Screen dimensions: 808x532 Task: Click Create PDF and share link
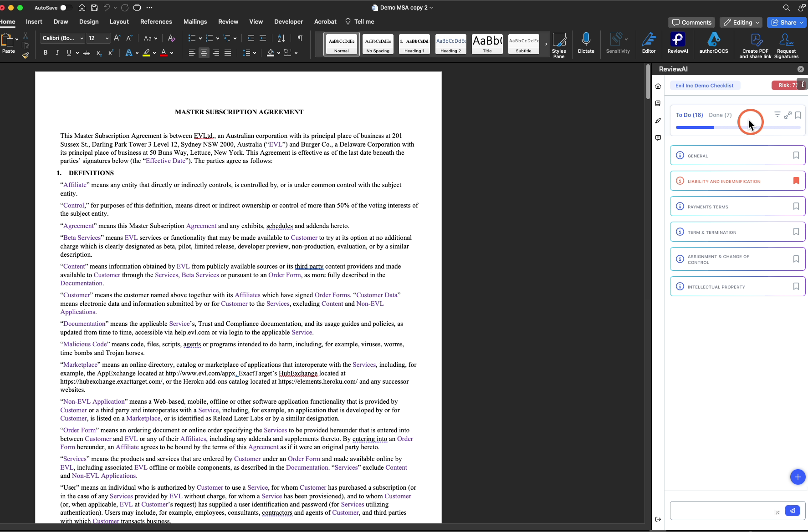pyautogui.click(x=755, y=45)
